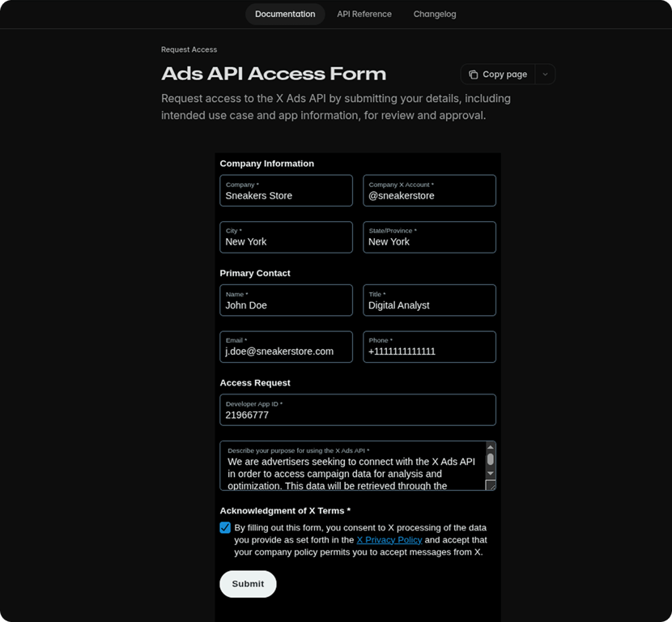Click the textarea scrollbar thumb
This screenshot has height=622, width=672.
(491, 459)
